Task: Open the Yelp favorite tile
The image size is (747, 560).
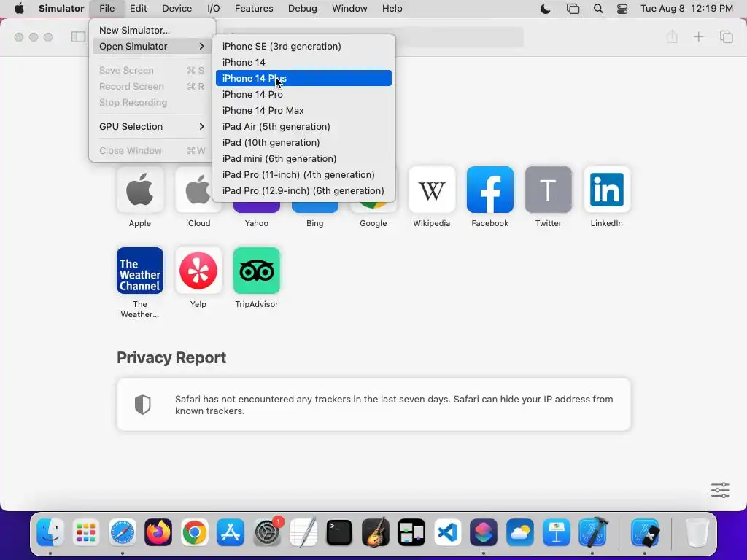Action: pos(198,271)
